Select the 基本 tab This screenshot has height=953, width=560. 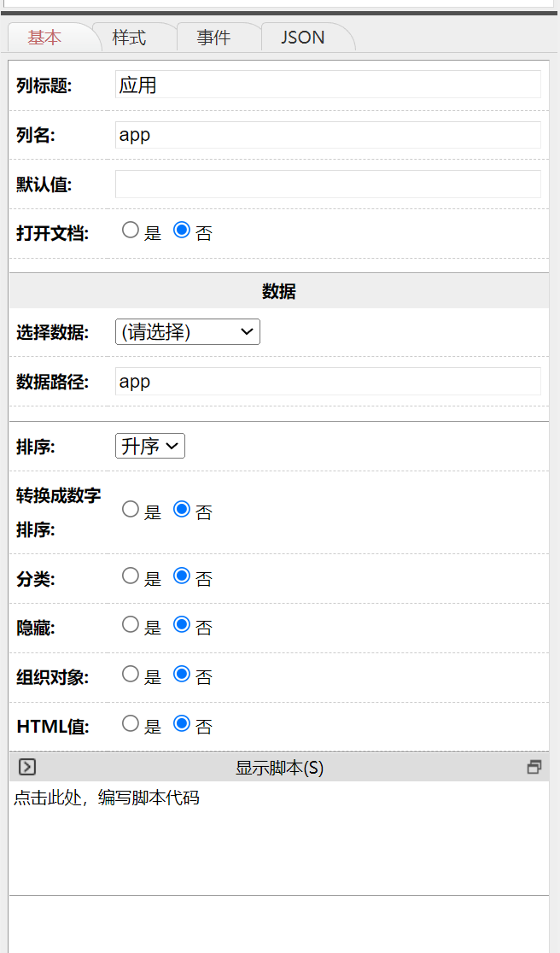45,38
